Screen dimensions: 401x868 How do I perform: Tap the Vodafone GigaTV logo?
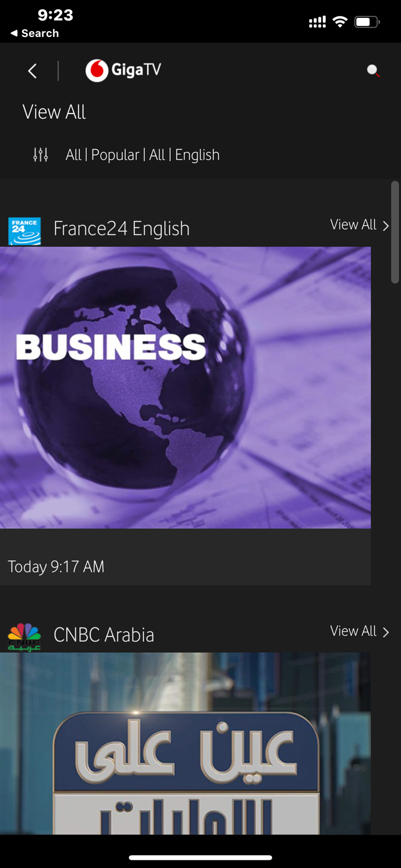pos(123,71)
